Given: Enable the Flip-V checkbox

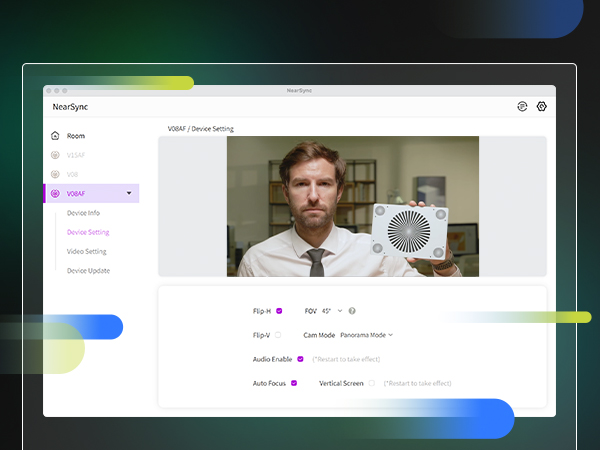Looking at the screenshot, I should (278, 335).
